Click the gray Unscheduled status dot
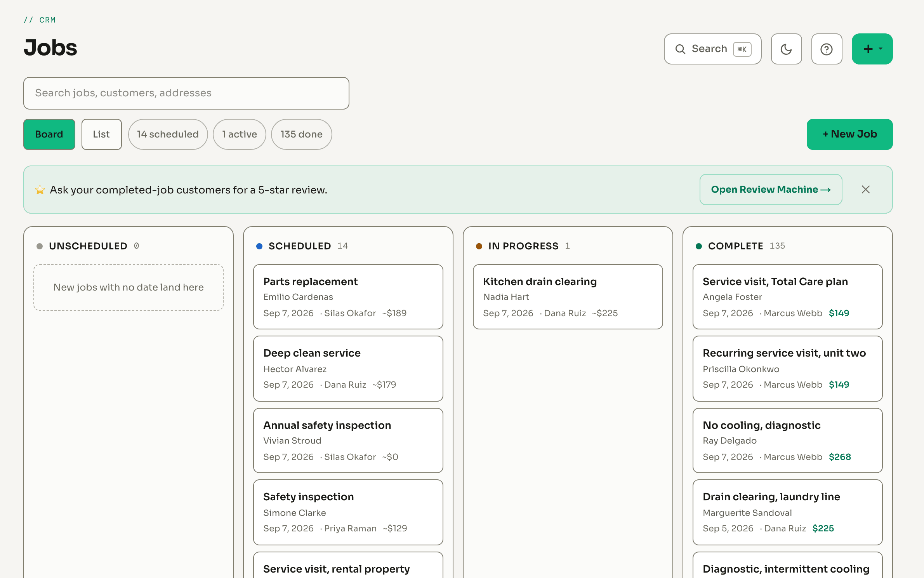The height and width of the screenshot is (578, 924). [40, 246]
